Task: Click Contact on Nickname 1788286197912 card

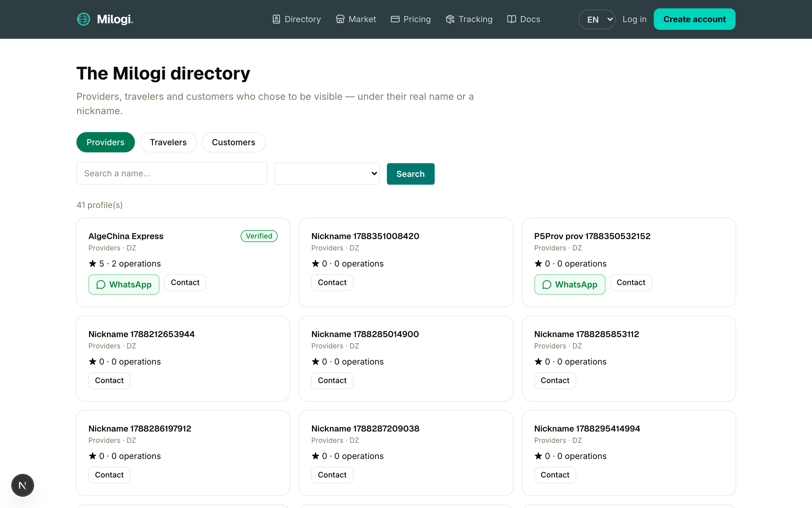Action: [109, 475]
